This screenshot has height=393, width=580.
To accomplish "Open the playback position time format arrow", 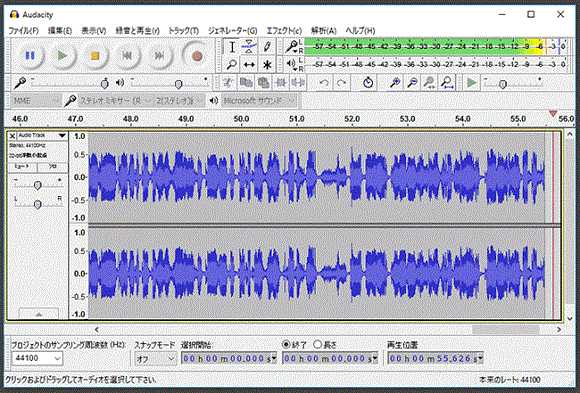I will 480,358.
